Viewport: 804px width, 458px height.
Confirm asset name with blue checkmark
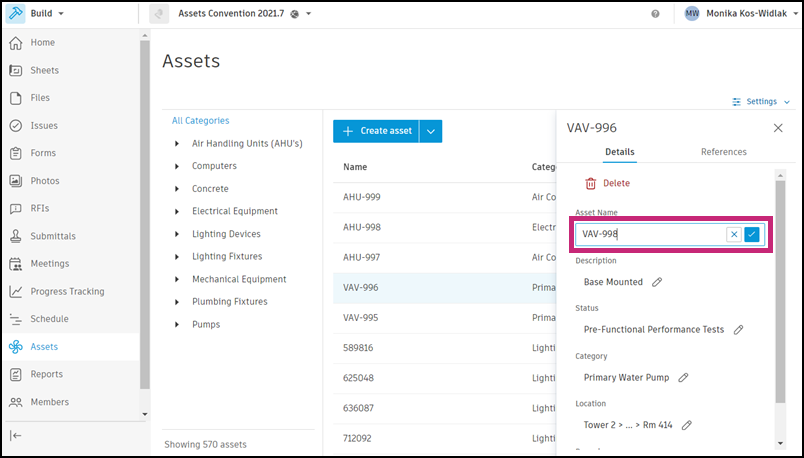pos(752,234)
